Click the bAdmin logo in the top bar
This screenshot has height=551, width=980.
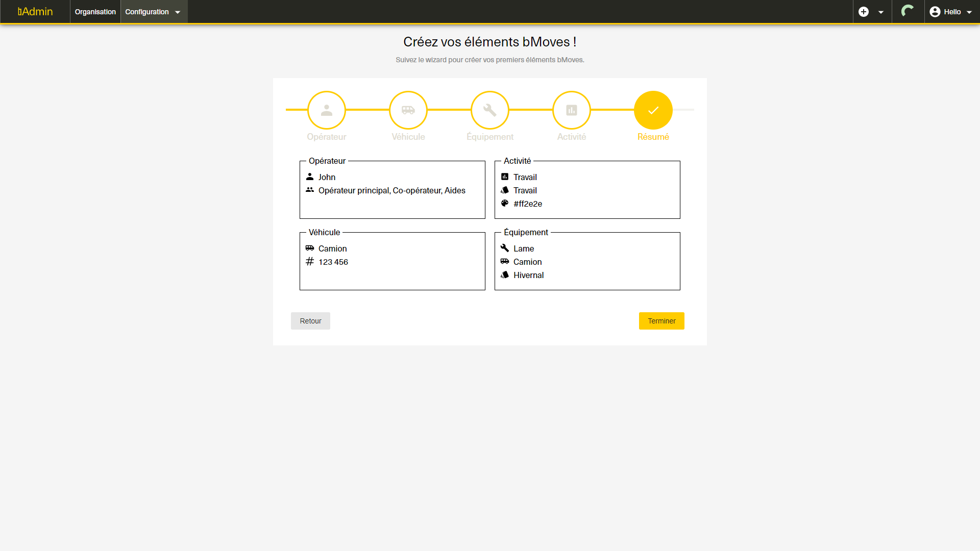(35, 11)
